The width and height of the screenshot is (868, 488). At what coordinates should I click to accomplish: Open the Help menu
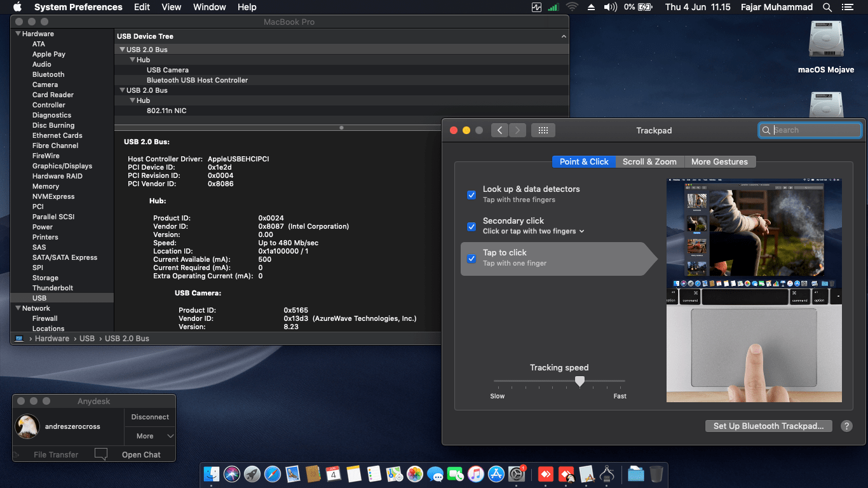[247, 7]
